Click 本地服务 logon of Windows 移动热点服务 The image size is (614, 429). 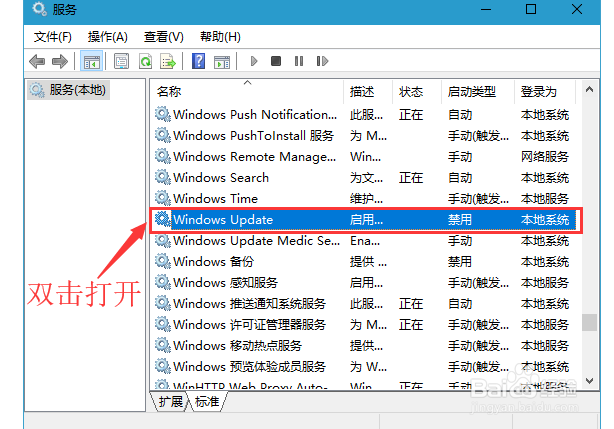pyautogui.click(x=545, y=346)
